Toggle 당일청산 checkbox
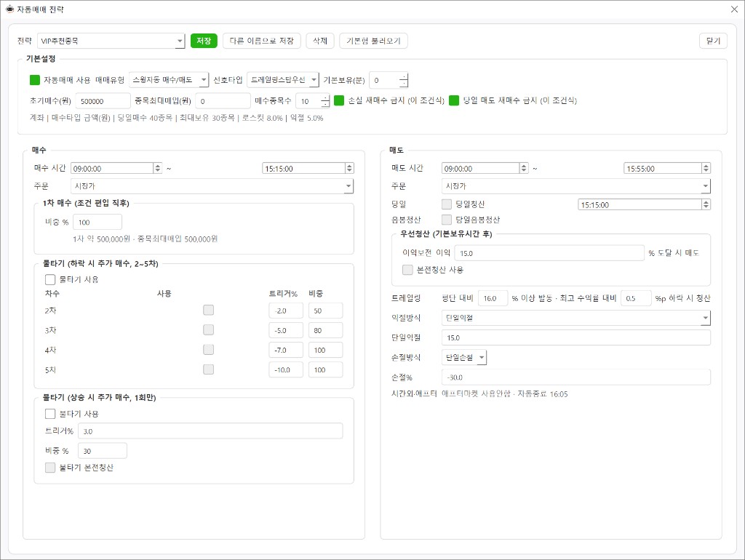745x560 pixels. (447, 204)
